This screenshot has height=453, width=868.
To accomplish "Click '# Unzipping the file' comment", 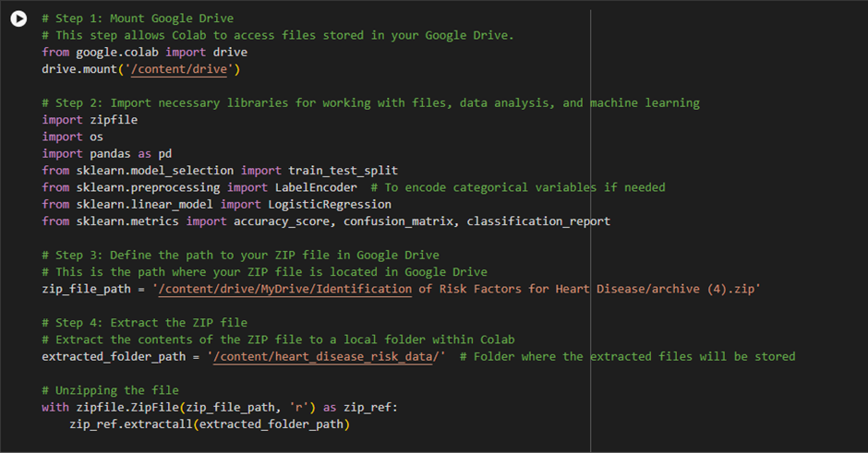I will click(x=110, y=390).
